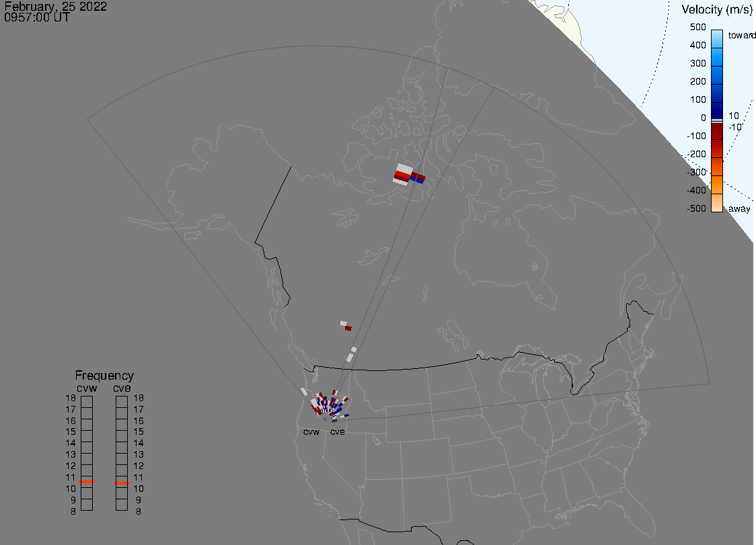The image size is (756, 545).
Task: Click the bottom 8 MHz cell of the cve bar
Action: coord(122,505)
